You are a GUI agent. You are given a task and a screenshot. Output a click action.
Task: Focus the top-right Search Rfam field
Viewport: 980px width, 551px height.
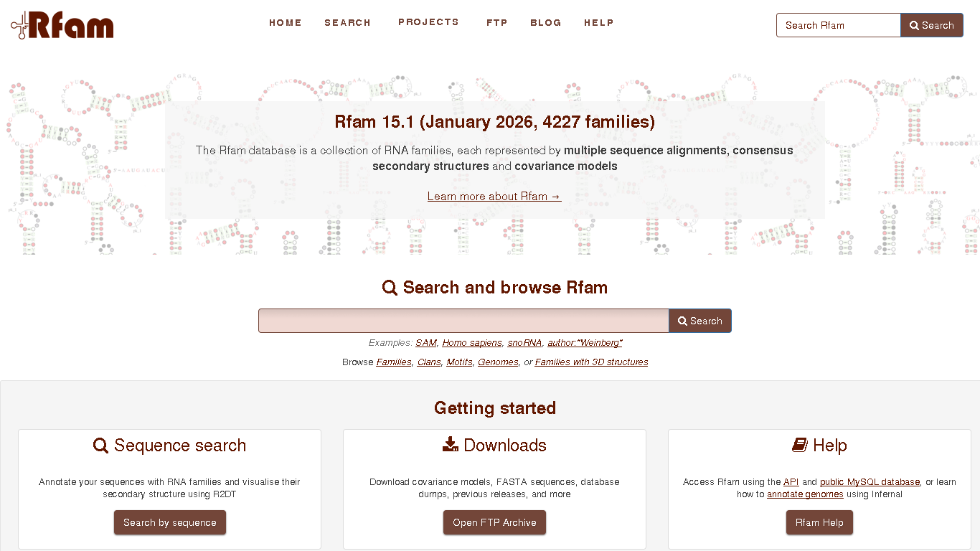point(838,25)
